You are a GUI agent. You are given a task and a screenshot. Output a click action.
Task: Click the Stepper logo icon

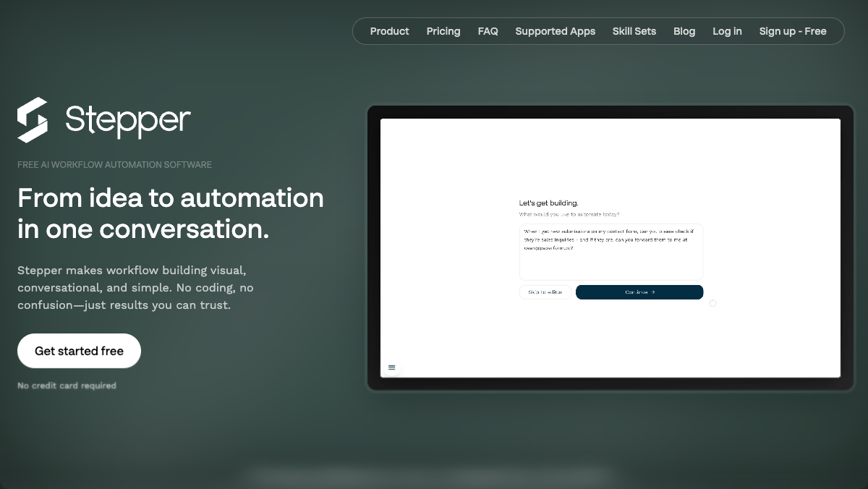tap(33, 120)
